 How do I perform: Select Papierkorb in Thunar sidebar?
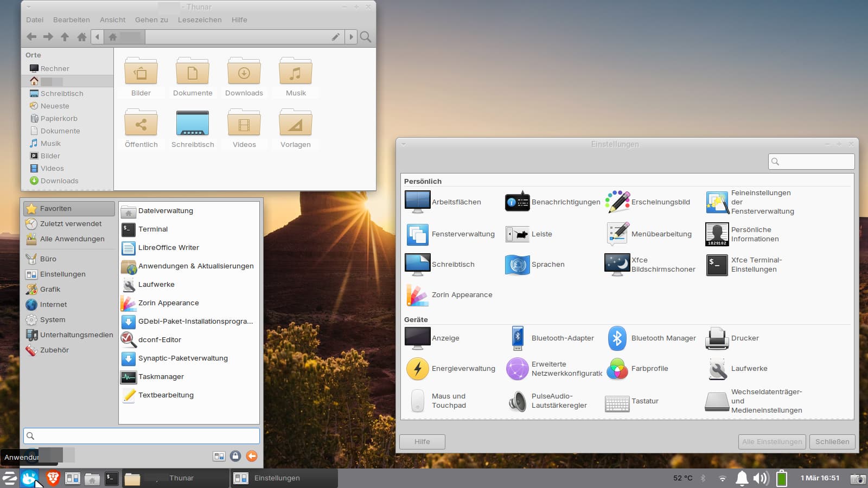[x=59, y=119]
